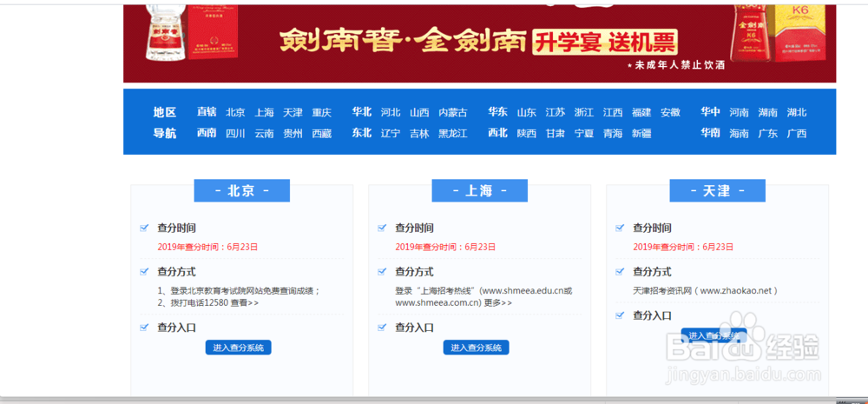This screenshot has width=868, height=404.
Task: Open the 湖南 region link
Action: pyautogui.click(x=768, y=112)
